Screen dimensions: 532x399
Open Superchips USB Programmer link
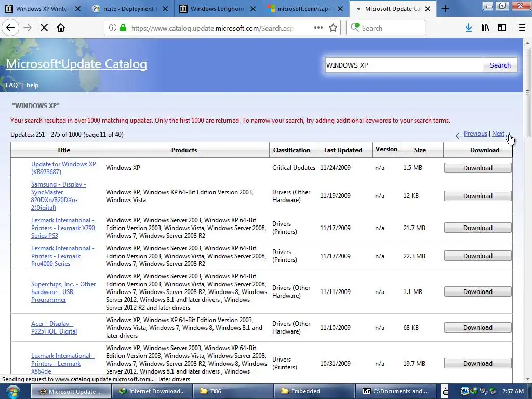pyautogui.click(x=63, y=292)
